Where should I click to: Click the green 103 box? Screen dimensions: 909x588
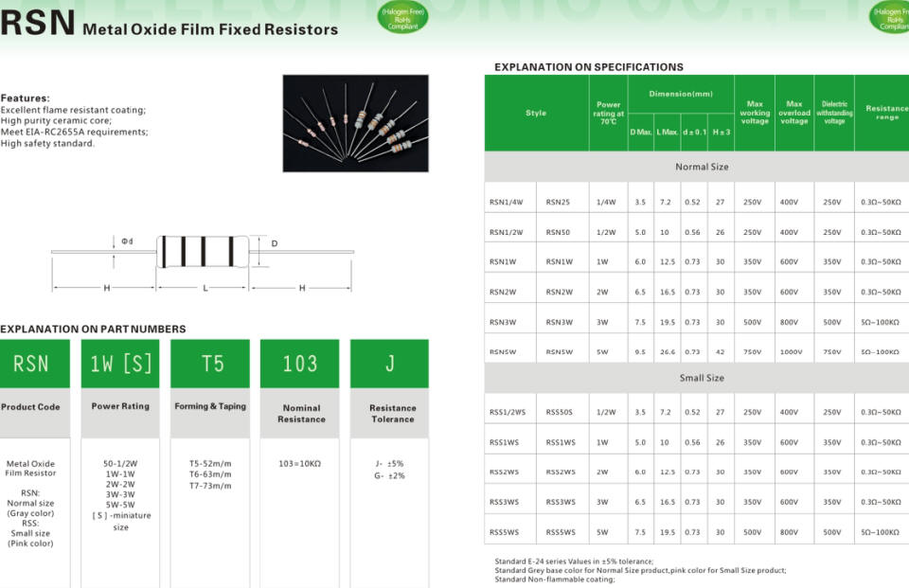(300, 364)
